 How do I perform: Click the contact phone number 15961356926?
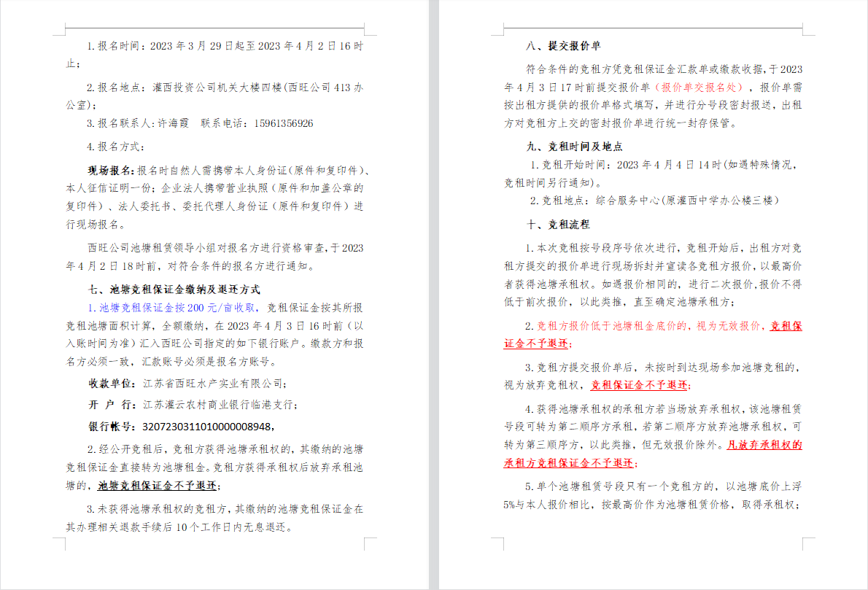283,123
